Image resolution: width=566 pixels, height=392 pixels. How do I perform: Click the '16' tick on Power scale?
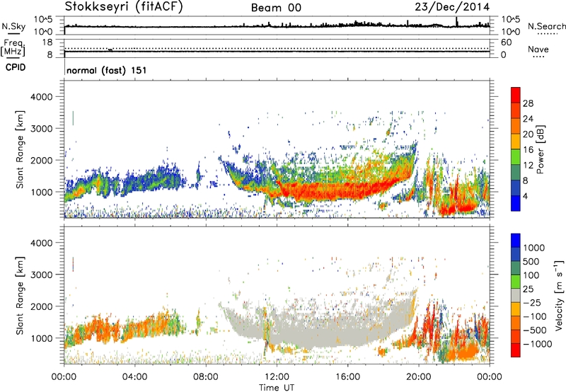click(x=528, y=150)
